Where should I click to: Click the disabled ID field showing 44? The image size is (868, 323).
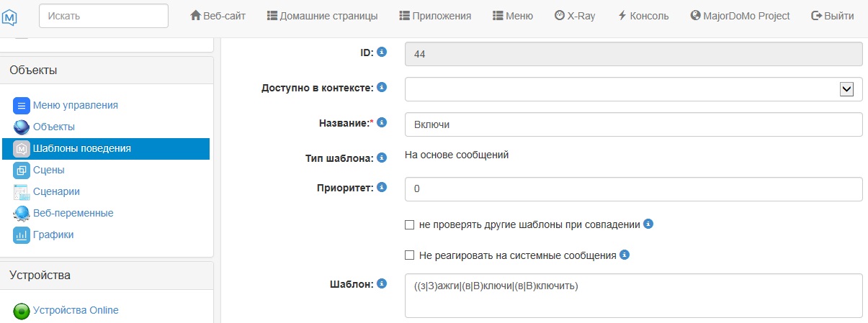tap(634, 54)
